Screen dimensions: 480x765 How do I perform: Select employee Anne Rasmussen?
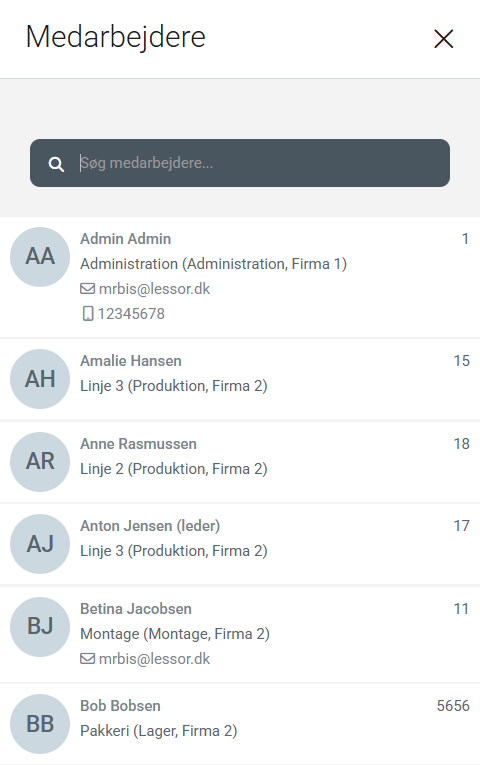coord(240,462)
